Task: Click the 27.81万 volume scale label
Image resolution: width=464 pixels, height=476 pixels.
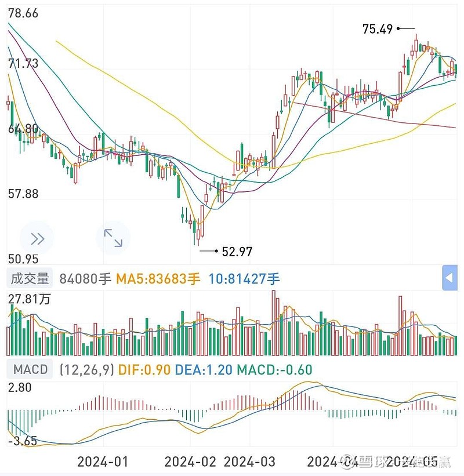Action: (x=29, y=299)
